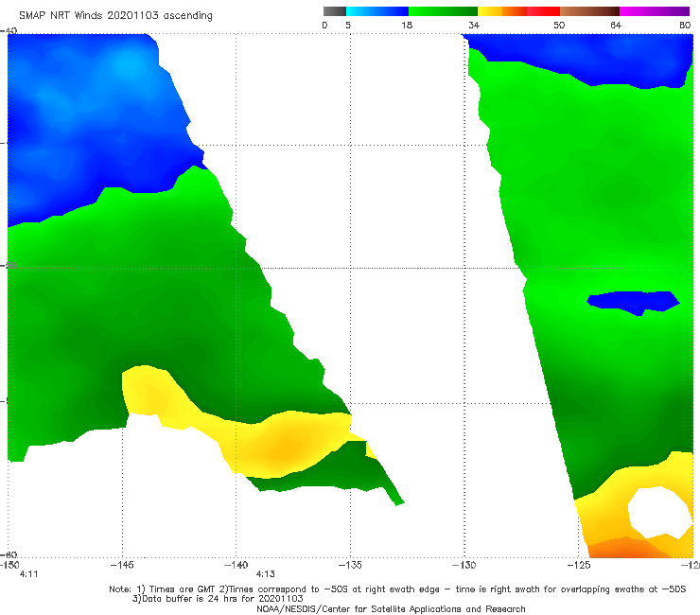Click the 'NOAA/NESDIS/Center for Satellite Applications and Research' credit
The width and height of the screenshot is (700, 615).
click(391, 609)
